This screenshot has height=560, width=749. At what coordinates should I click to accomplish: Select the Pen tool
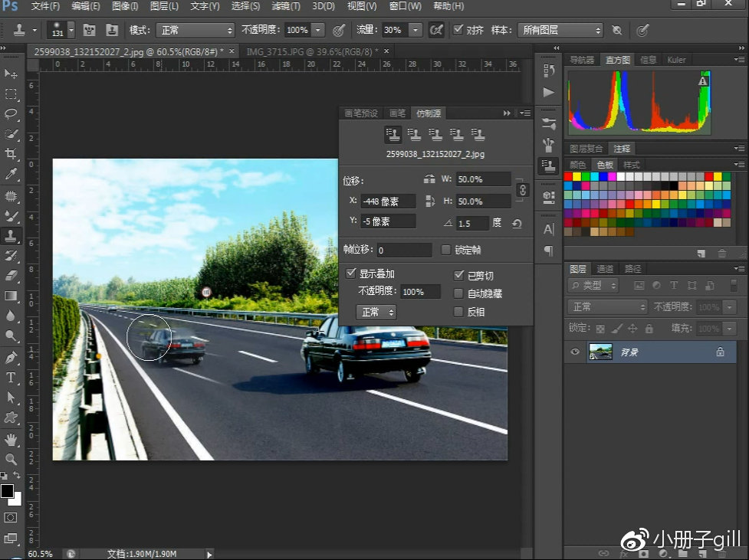11,358
